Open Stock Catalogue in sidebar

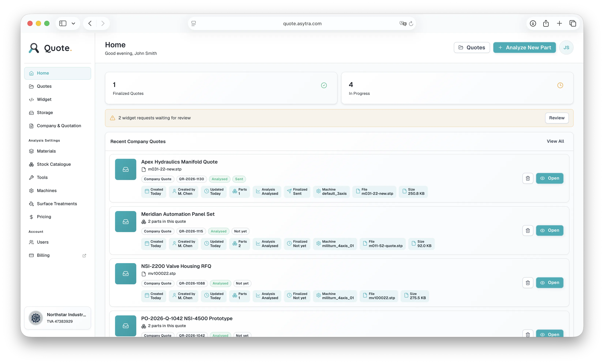[x=57, y=164]
